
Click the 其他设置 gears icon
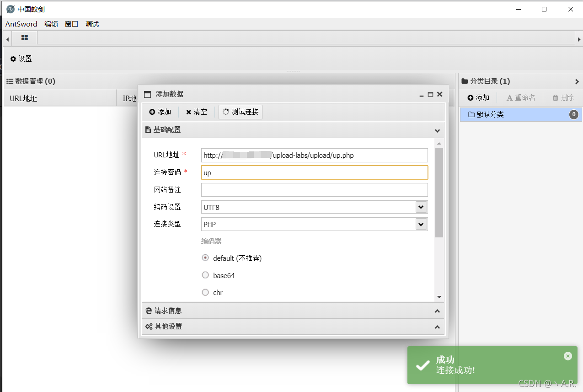(149, 327)
